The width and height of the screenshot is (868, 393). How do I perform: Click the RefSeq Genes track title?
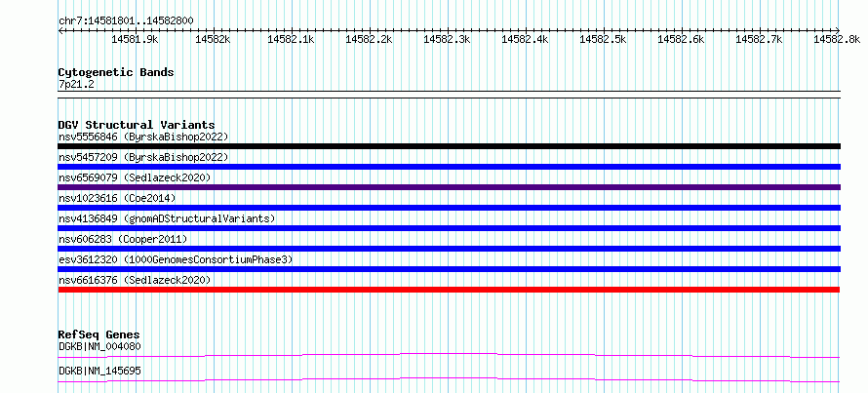[x=99, y=334]
